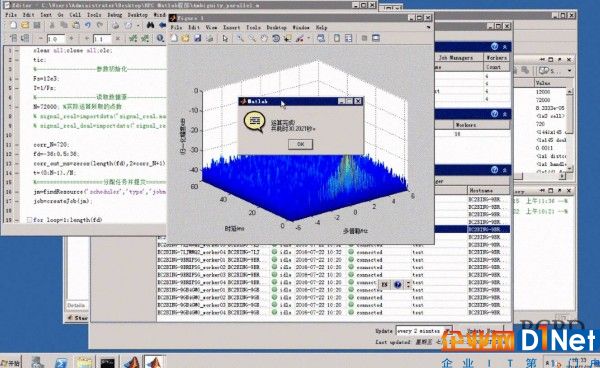Click the cell increment value field 1.0
This screenshot has height=368, width=600.
click(x=55, y=39)
